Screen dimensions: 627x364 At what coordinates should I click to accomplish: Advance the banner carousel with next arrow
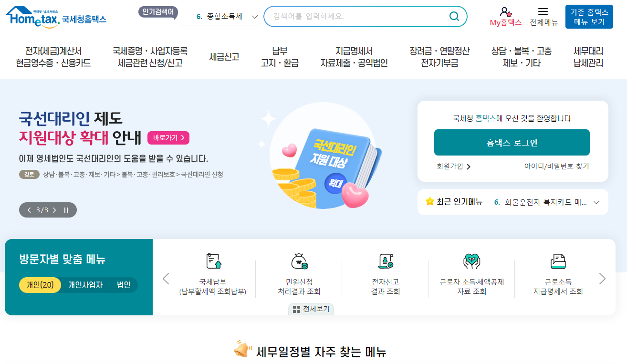coord(54,209)
